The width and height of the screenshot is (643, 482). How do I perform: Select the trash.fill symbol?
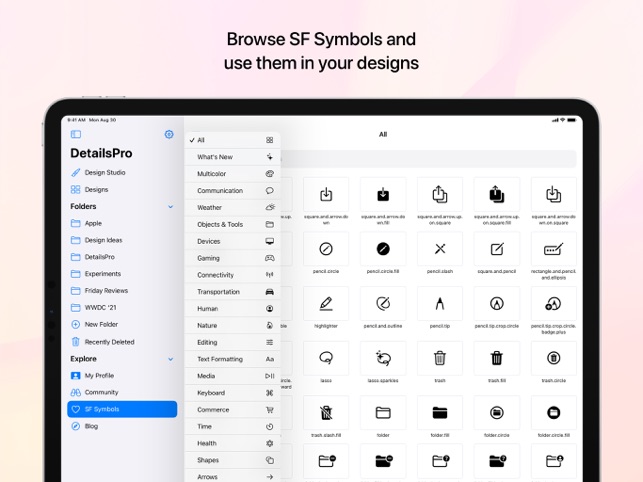click(x=497, y=358)
